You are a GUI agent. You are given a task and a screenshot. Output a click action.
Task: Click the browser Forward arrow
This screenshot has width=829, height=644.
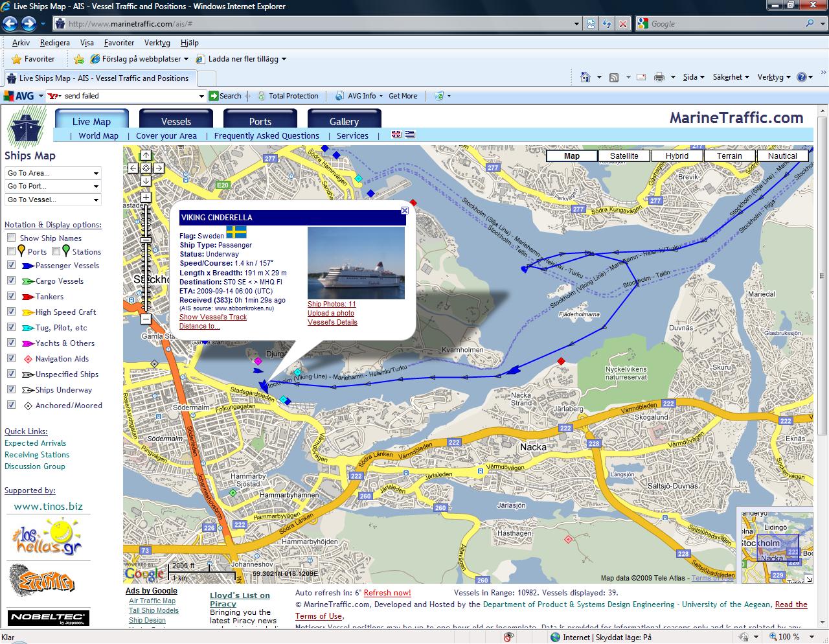28,24
